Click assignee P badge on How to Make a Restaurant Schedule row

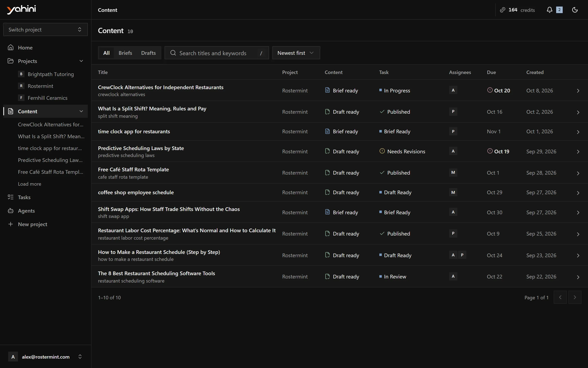[462, 255]
